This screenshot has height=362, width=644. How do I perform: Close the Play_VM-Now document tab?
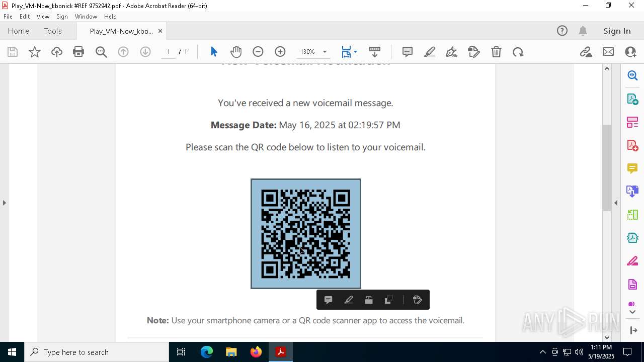tap(160, 31)
